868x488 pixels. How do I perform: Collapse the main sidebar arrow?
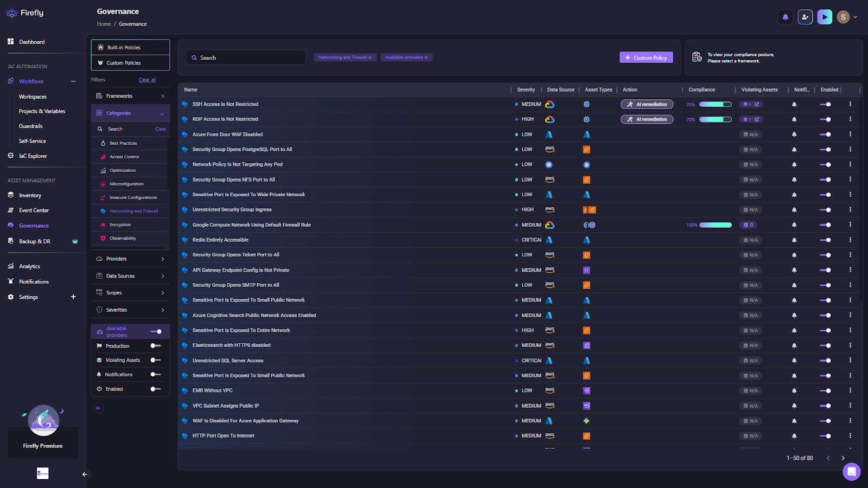pos(85,474)
